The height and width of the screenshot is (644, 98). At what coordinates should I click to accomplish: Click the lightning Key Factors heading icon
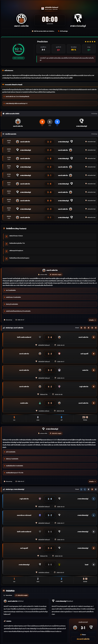point(4,228)
